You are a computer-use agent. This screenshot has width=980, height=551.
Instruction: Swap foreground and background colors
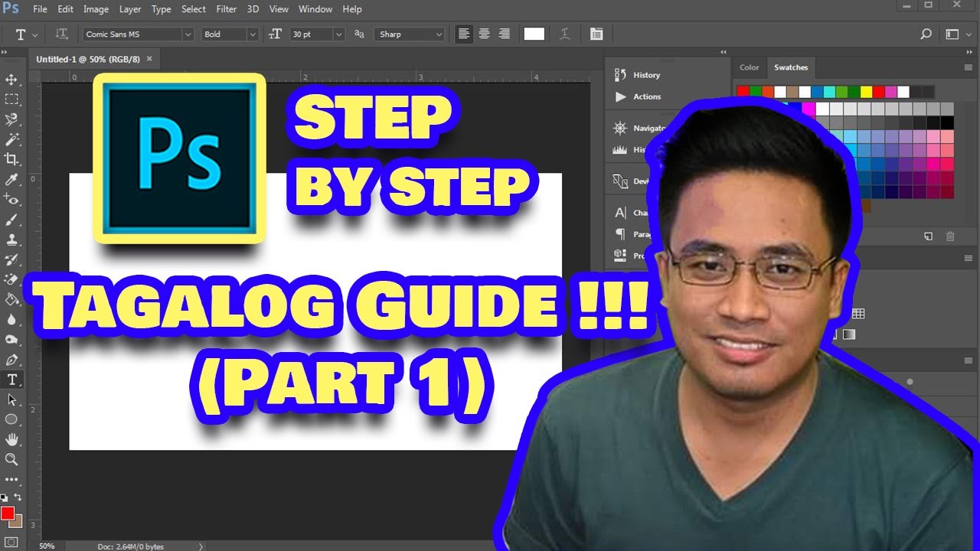[x=18, y=497]
